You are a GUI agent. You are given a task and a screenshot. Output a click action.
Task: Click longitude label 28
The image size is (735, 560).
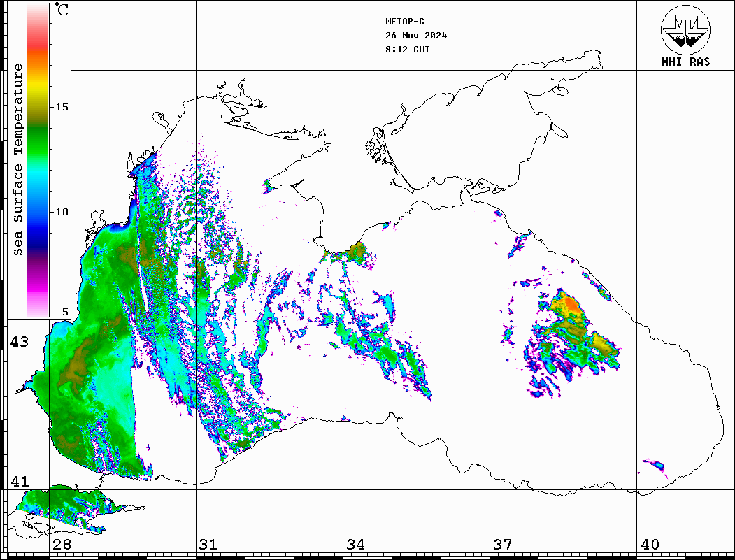(x=62, y=544)
